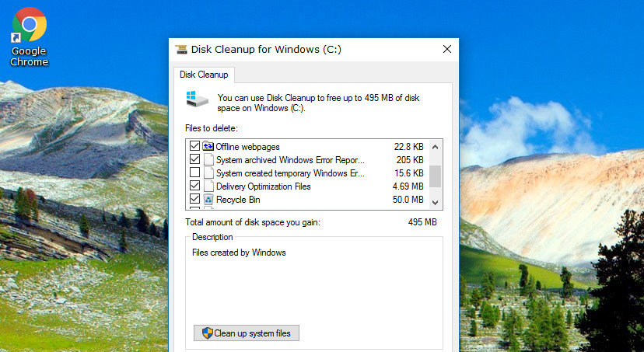Click System archived Windows Error file icon
This screenshot has height=352, width=644.
(x=208, y=159)
